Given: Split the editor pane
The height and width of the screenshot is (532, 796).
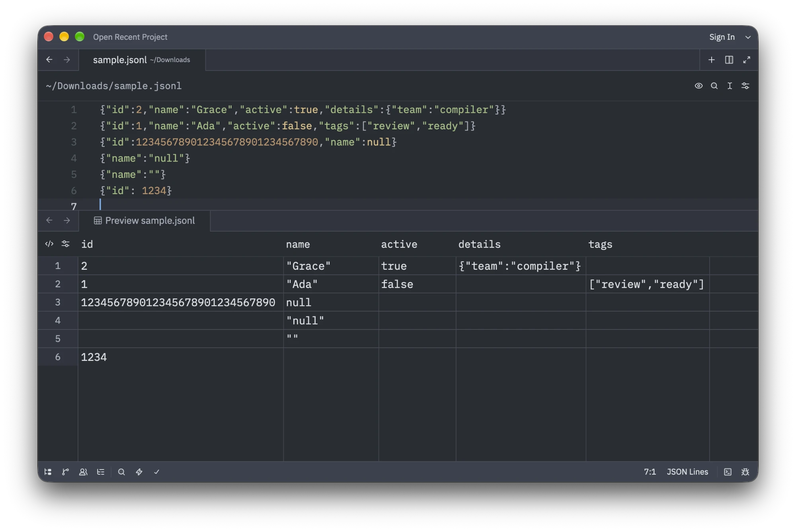Looking at the screenshot, I should (729, 60).
